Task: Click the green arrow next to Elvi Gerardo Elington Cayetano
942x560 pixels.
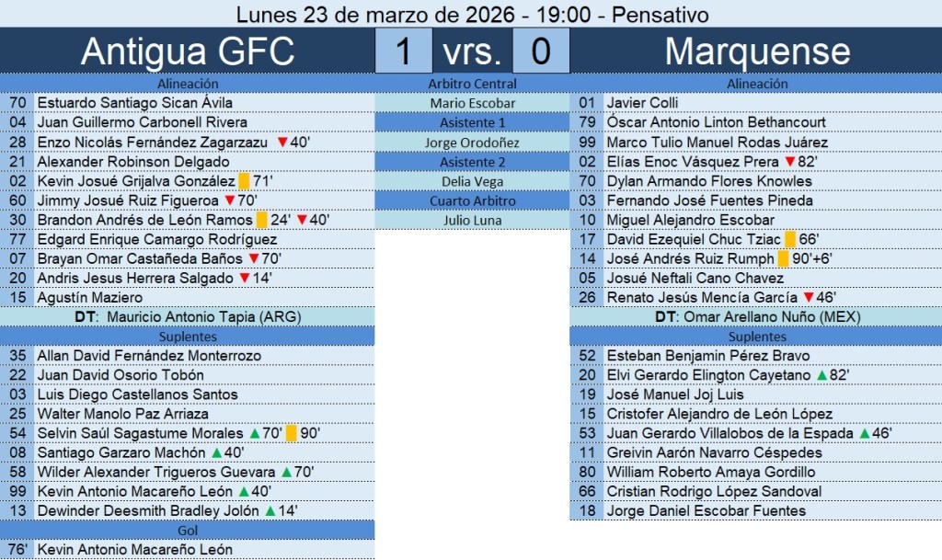Action: click(x=821, y=375)
